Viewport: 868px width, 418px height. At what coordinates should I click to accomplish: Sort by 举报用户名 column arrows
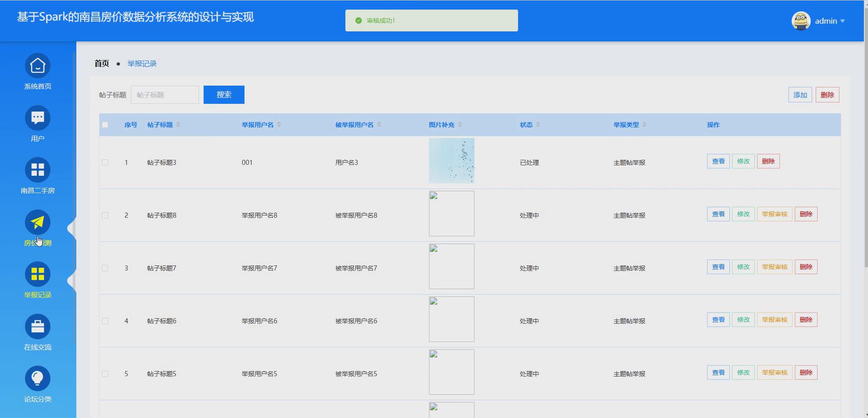tap(279, 124)
